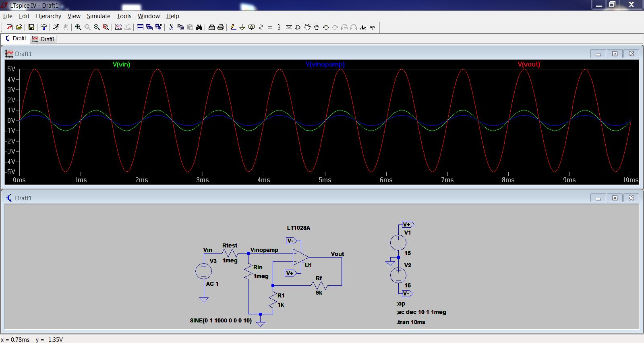644x343 pixels.
Task: Select the Draw Wire pencil tool
Action: 233,27
